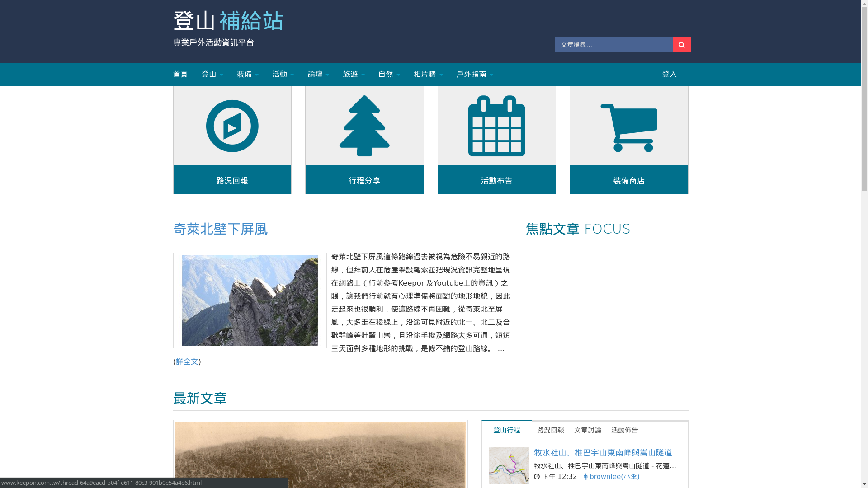Image resolution: width=868 pixels, height=488 pixels.
Task: Click the calendar icon for 活動布告
Action: coord(496,126)
